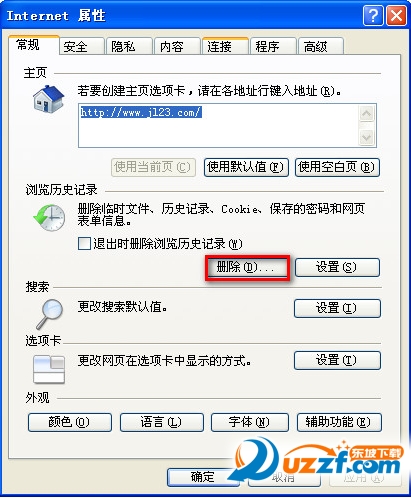411x498 pixels.
Task: Click the question mark help button
Action: coord(373,15)
